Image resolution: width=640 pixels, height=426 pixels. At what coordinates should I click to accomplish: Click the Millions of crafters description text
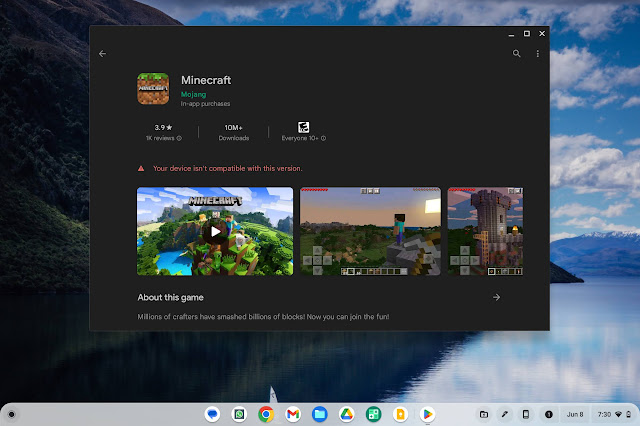pyautogui.click(x=263, y=317)
